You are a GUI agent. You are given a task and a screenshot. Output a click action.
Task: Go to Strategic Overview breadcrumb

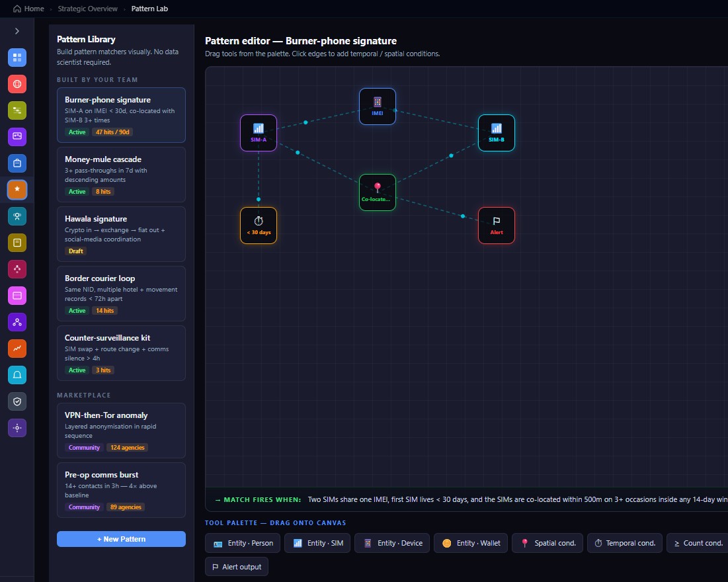click(88, 9)
